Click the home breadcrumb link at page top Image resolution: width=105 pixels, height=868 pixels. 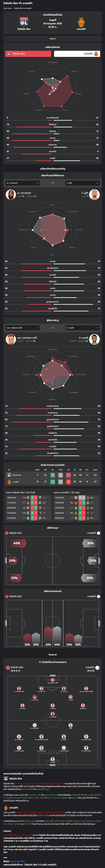click(7, 8)
